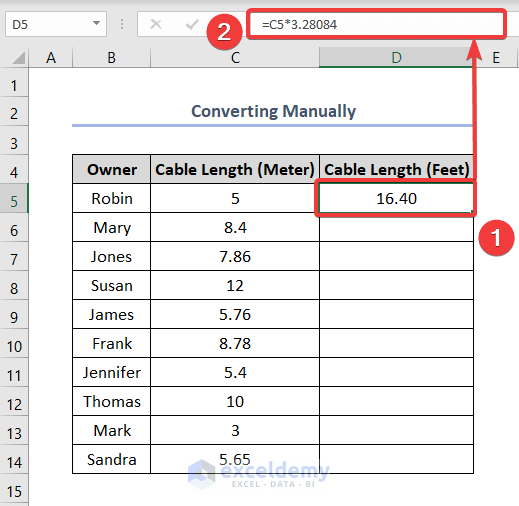519x506 pixels.
Task: Click the 'Converting Manually' title cell
Action: (273, 111)
